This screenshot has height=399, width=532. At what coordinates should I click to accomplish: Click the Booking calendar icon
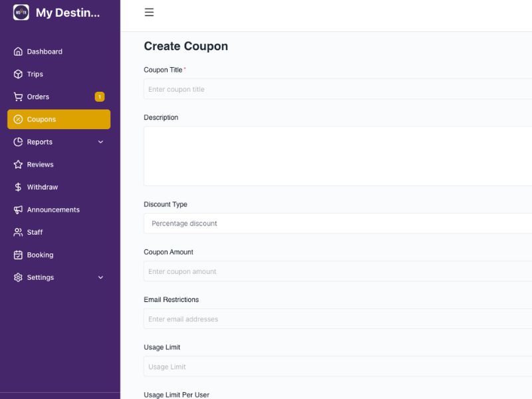pos(18,255)
